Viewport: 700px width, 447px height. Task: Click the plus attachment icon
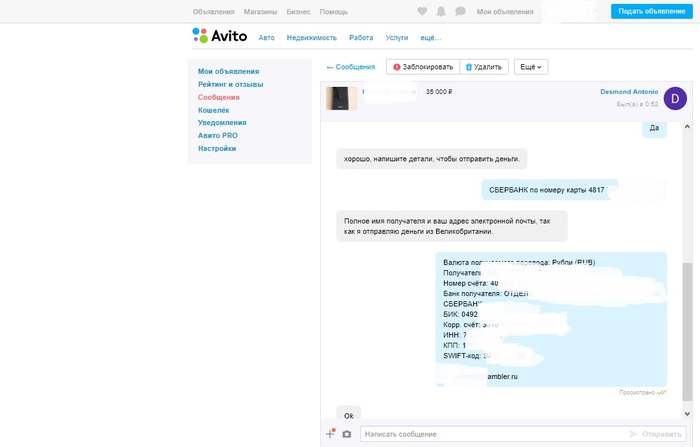click(331, 433)
